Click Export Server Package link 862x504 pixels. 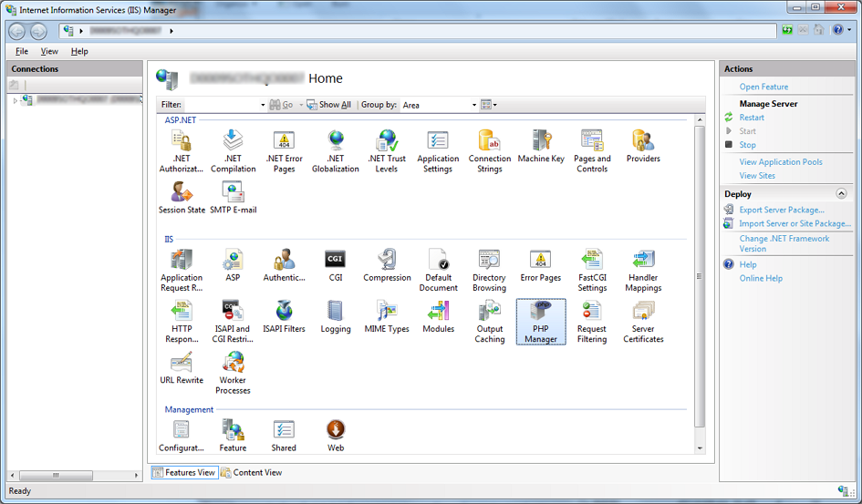coord(781,210)
